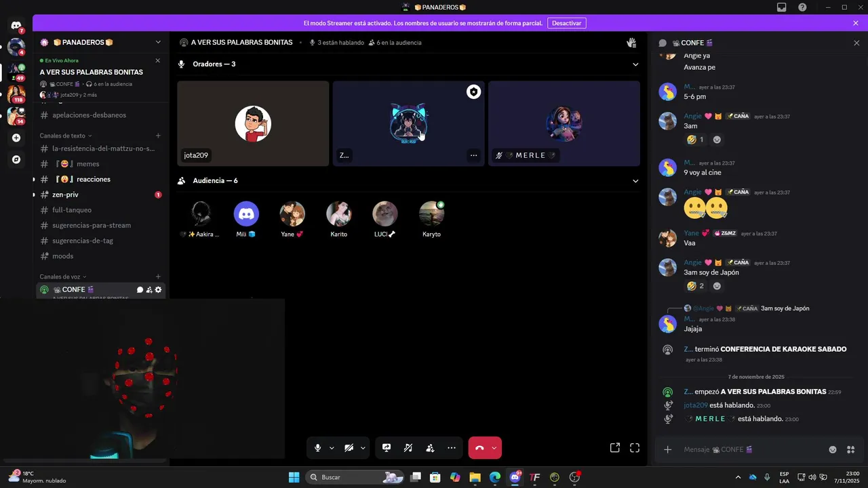Viewport: 868px width, 488px height.
Task: Toggle the laughing emoji reaction with count 1
Action: (695, 140)
